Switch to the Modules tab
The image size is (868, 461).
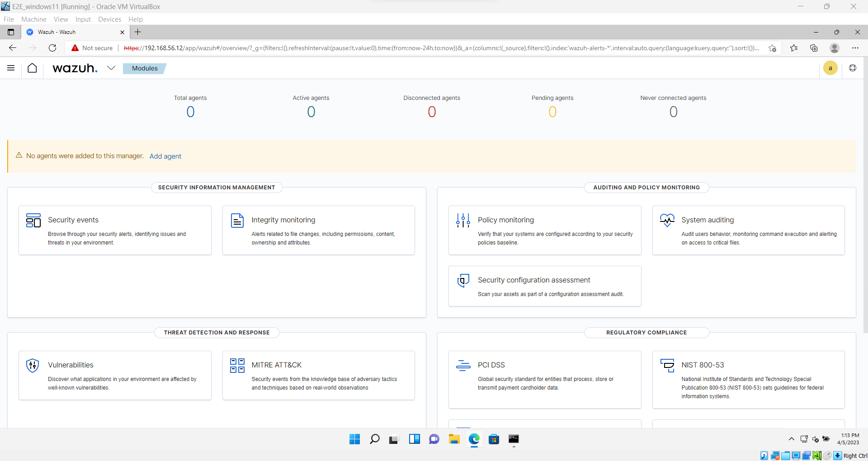pos(144,68)
